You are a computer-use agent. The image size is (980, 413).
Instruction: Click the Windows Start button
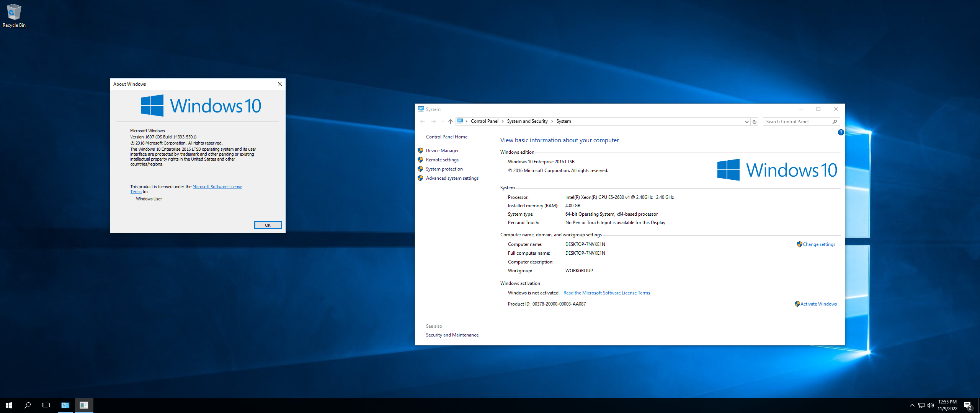(9, 405)
